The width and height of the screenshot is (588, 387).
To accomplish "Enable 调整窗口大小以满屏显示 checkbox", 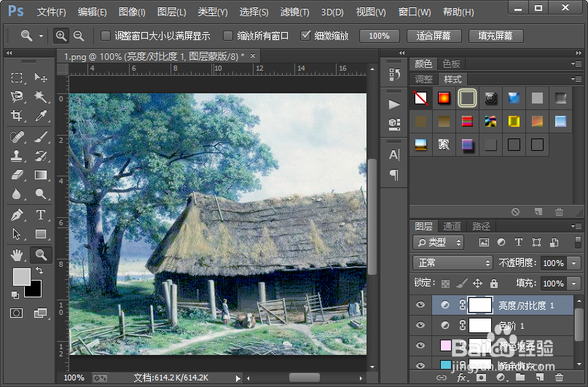I will tap(106, 36).
